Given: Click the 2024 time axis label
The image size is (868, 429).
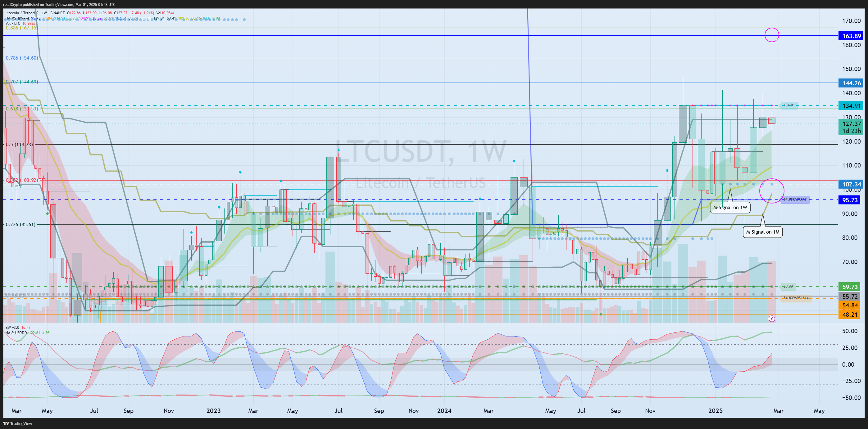Looking at the screenshot, I should point(444,411).
